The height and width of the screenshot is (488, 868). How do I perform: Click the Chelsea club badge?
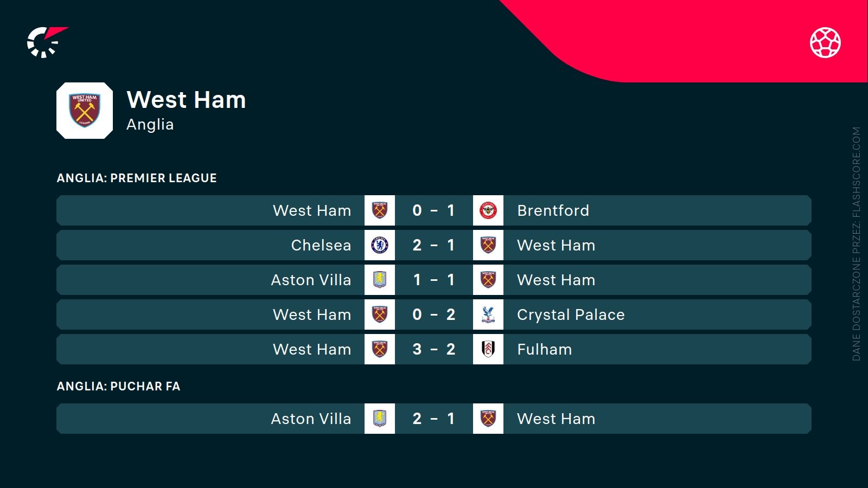380,245
